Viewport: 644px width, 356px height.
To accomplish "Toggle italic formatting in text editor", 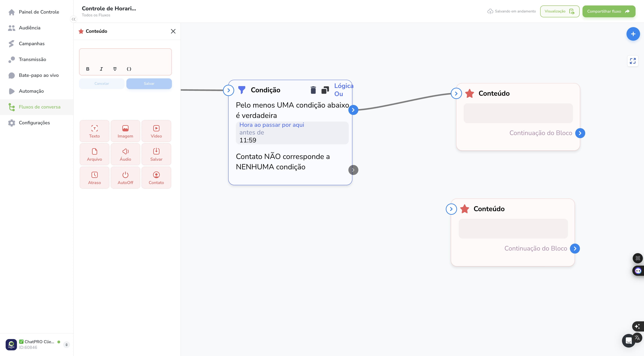I will tap(101, 69).
